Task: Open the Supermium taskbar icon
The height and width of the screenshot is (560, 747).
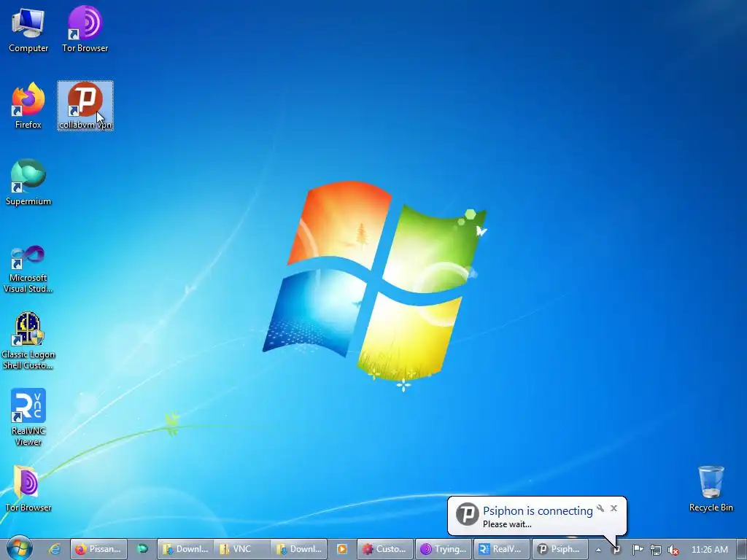Action: [142, 549]
